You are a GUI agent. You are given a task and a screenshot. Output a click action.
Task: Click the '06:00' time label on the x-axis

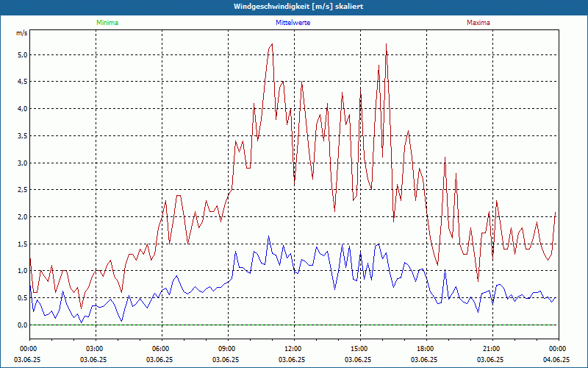pyautogui.click(x=162, y=349)
